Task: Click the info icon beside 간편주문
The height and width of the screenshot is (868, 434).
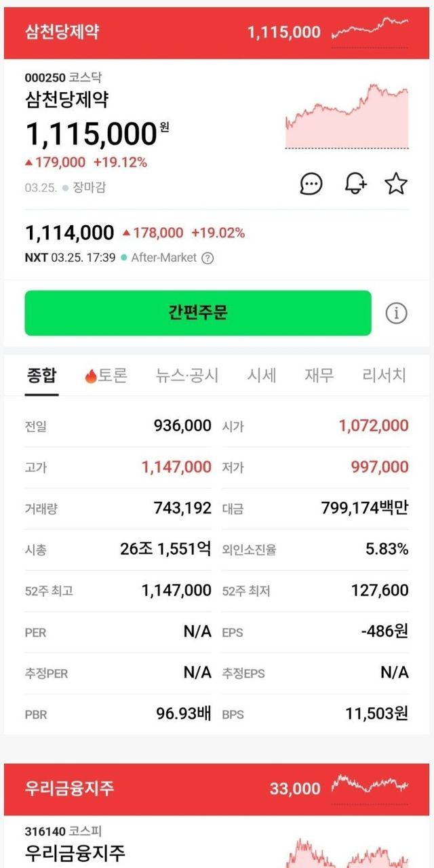Action: 396,313
